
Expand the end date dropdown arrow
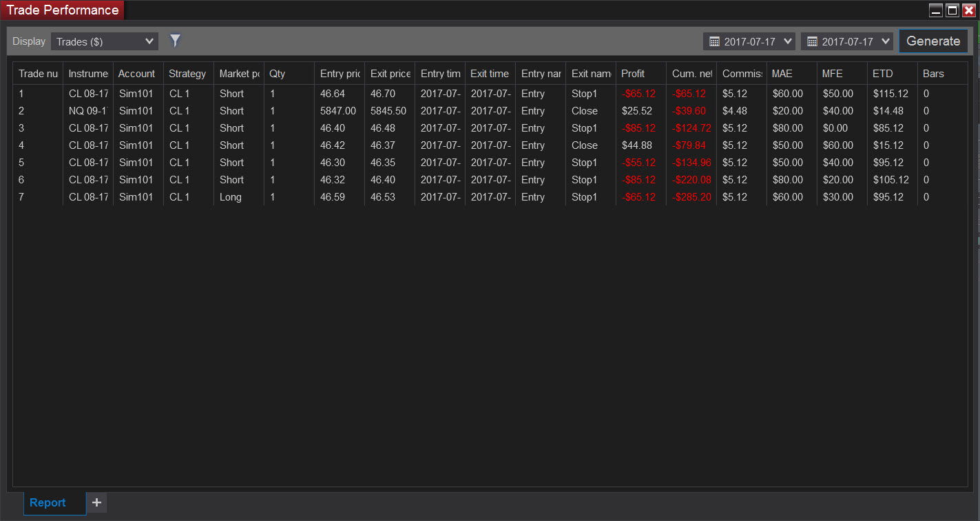886,41
